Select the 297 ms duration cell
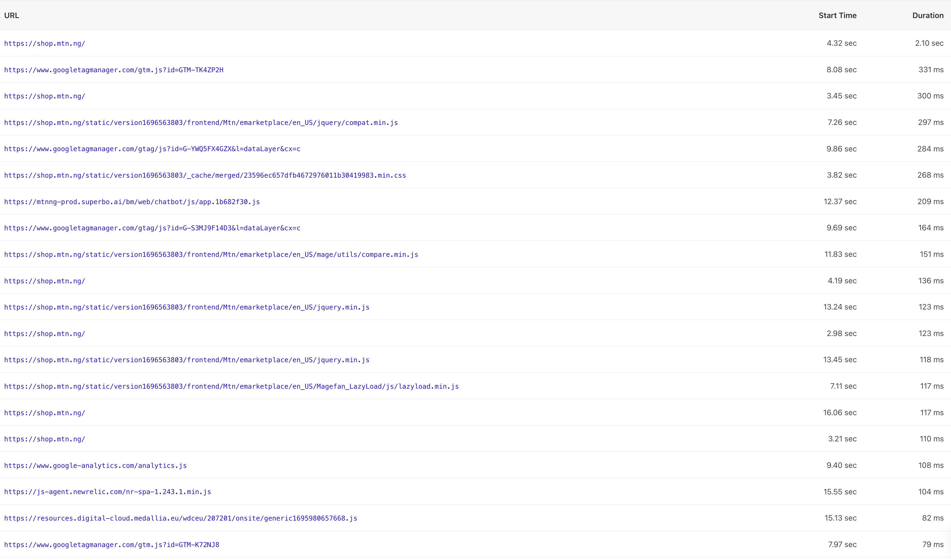The image size is (951, 560). tap(931, 122)
